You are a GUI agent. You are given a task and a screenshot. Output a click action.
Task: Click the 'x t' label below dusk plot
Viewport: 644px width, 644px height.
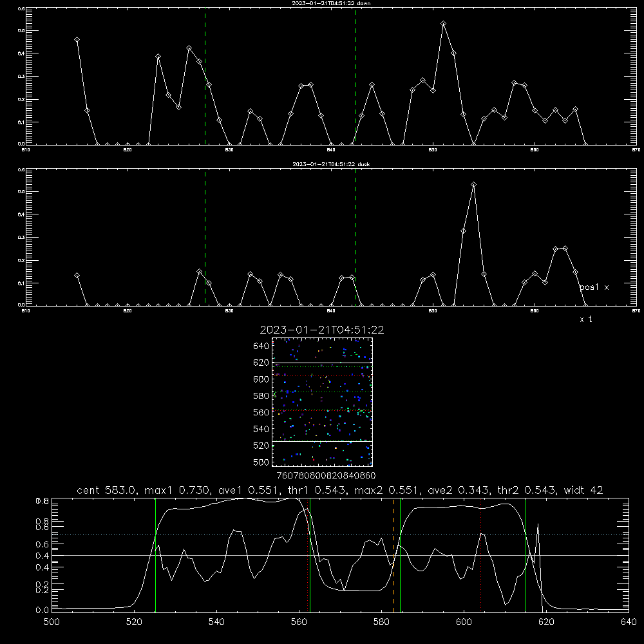(x=586, y=319)
